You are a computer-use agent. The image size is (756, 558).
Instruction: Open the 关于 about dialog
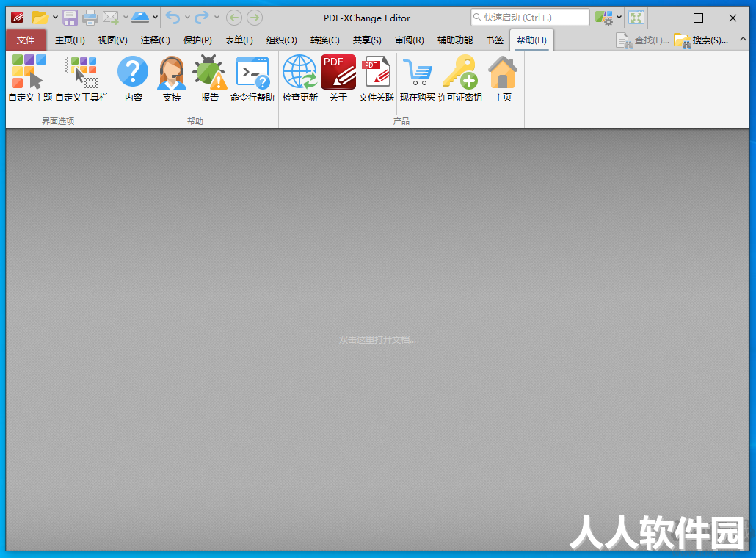coord(338,78)
